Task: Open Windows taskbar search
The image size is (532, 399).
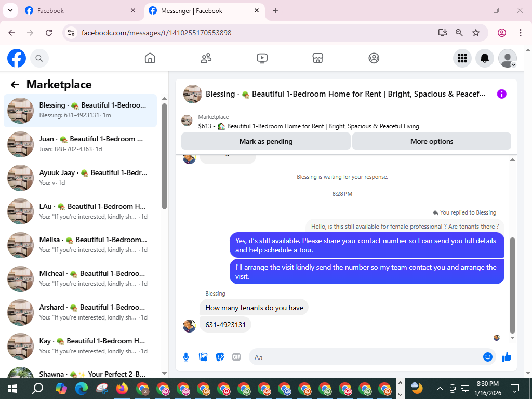Action: 37,389
